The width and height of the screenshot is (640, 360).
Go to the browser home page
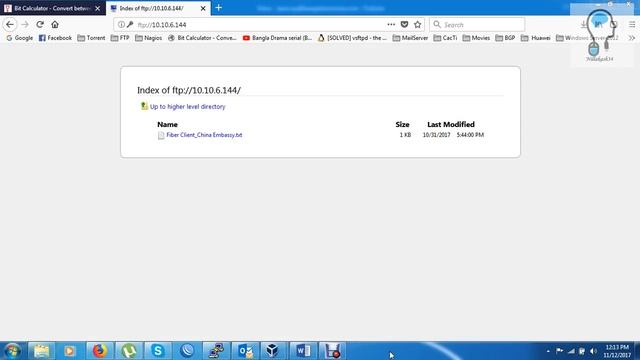[55, 24]
